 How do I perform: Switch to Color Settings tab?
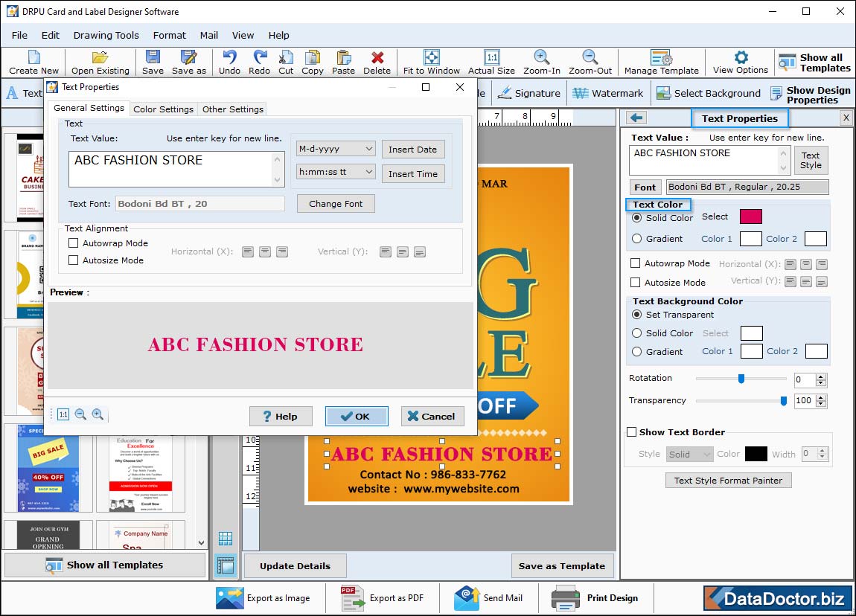click(x=163, y=109)
